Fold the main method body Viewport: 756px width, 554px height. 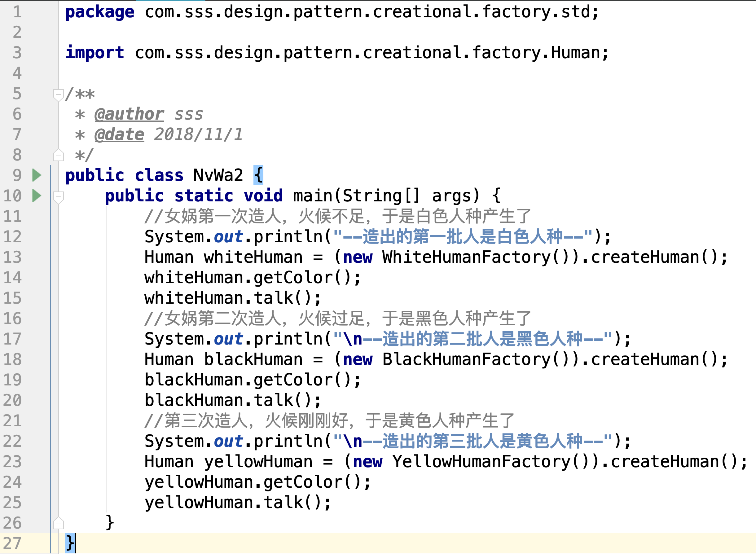click(58, 196)
